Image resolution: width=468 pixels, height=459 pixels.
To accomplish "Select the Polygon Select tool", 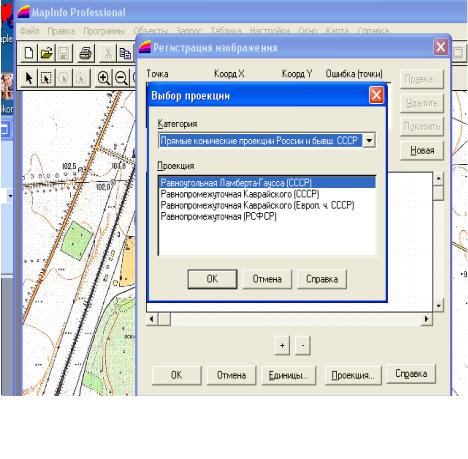I will tap(81, 79).
